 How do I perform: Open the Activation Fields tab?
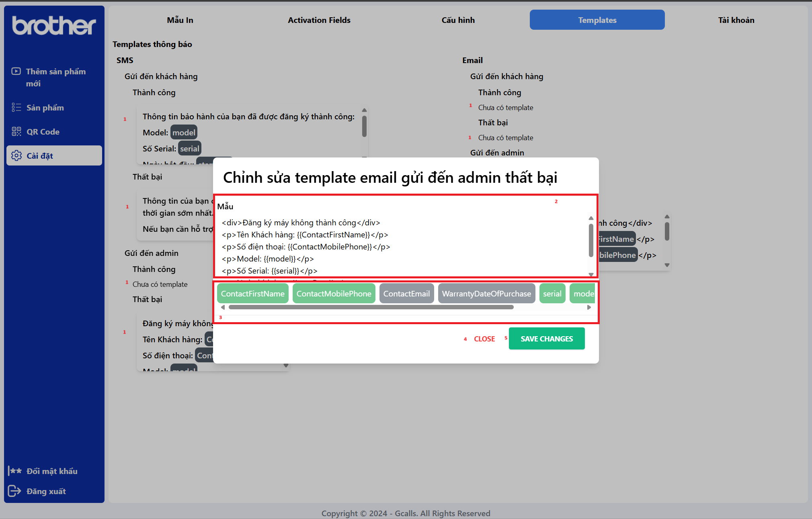tap(319, 20)
